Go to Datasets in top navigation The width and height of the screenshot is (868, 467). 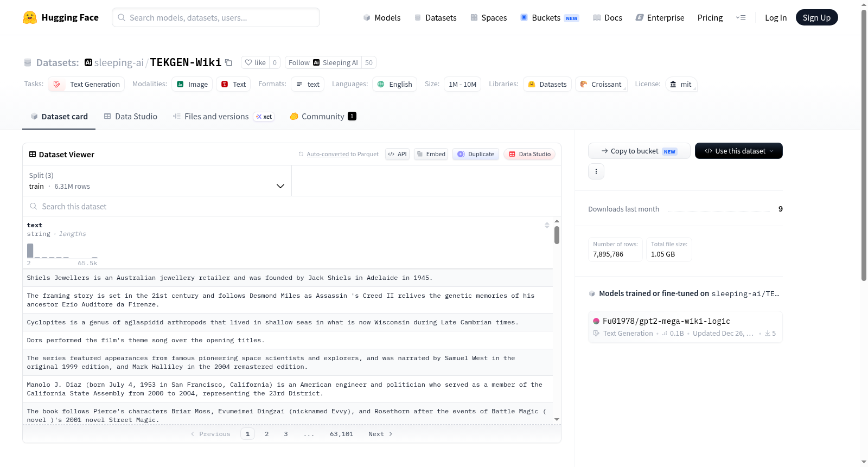pyautogui.click(x=436, y=17)
